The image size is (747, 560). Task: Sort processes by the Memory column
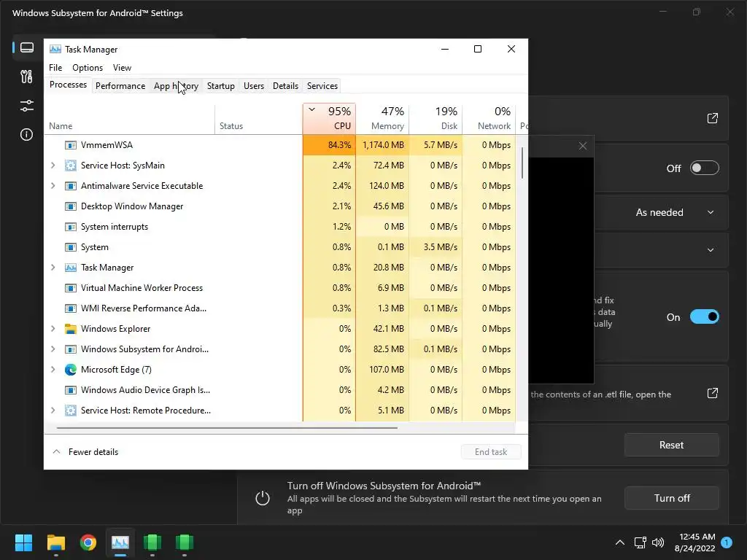click(382, 119)
